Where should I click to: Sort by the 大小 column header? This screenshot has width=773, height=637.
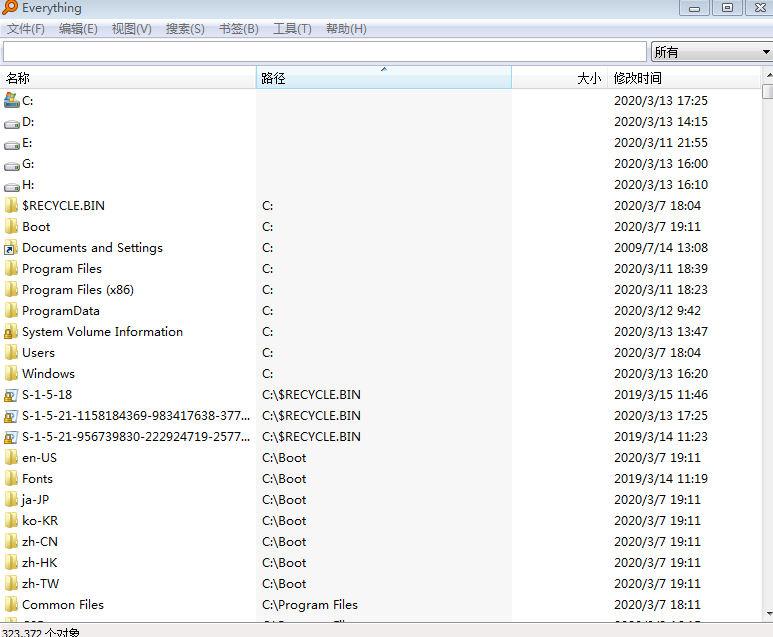click(560, 78)
